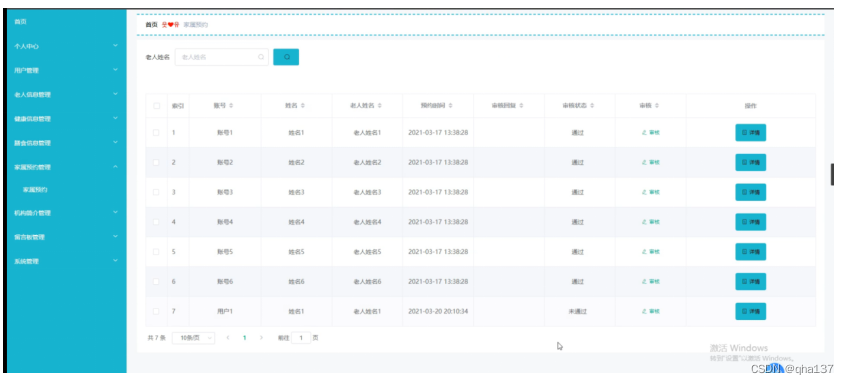849x384 pixels.
Task: Open 详情 details for row 账号4
Action: (750, 222)
